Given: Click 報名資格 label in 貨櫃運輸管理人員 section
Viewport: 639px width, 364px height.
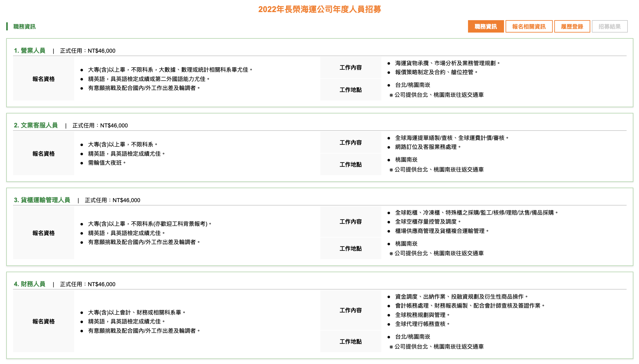Looking at the screenshot, I should [43, 233].
